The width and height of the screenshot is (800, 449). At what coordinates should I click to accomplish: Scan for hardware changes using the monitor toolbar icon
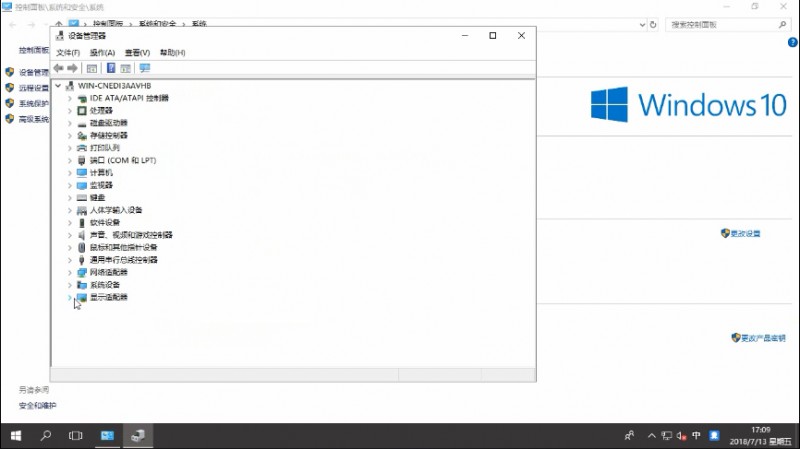pyautogui.click(x=145, y=68)
